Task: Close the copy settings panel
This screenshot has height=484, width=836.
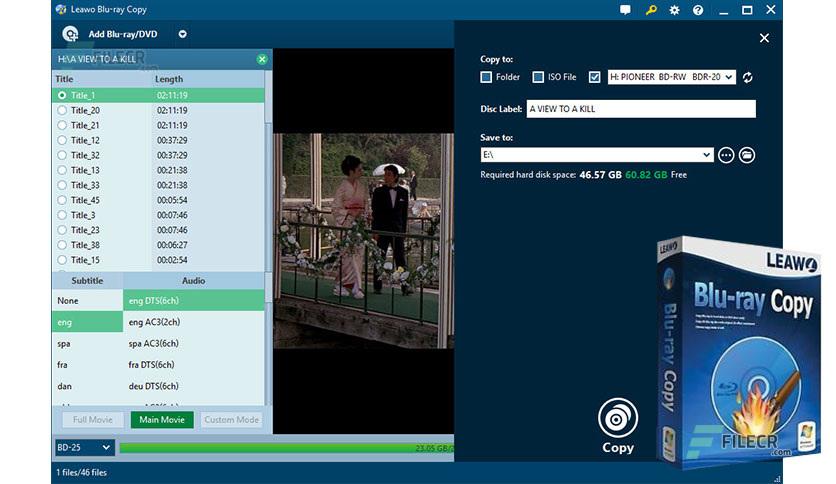Action: click(x=764, y=38)
